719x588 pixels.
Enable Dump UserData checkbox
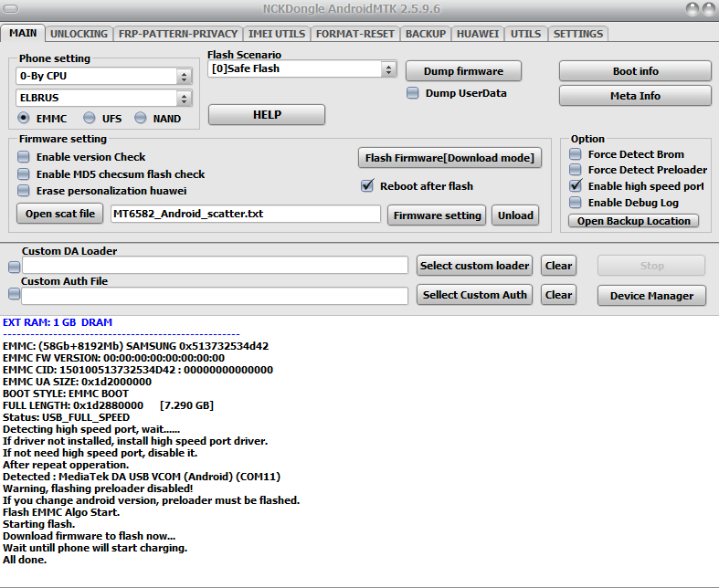413,93
